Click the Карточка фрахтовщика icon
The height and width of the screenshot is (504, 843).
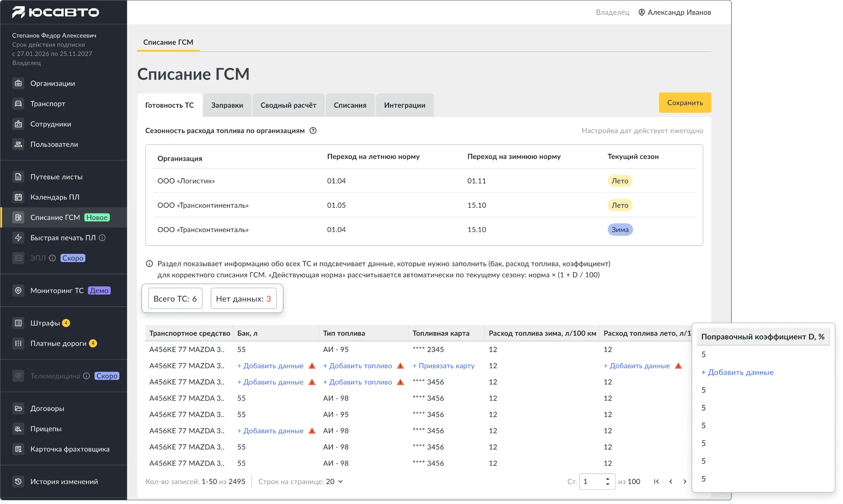coord(18,449)
